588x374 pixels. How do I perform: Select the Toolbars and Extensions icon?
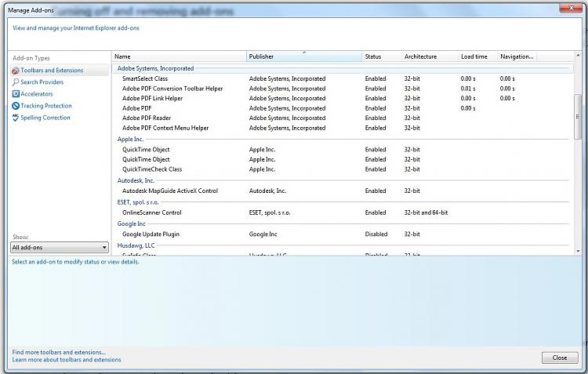click(x=16, y=71)
